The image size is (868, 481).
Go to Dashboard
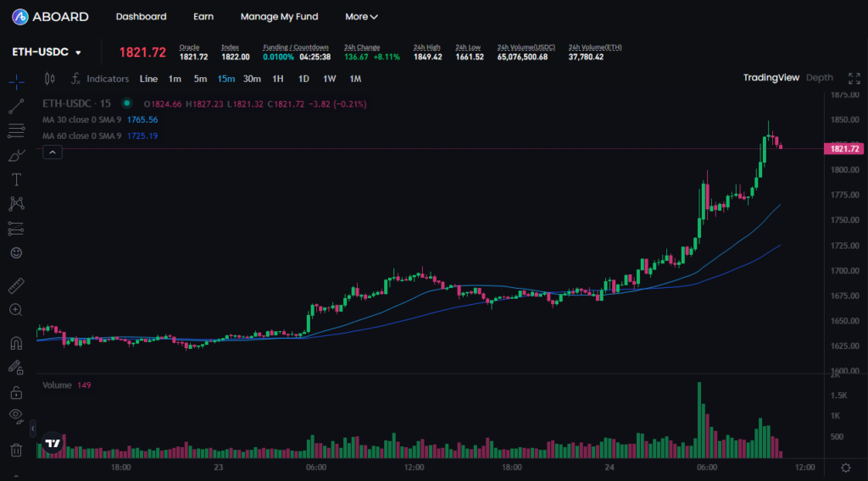[141, 17]
